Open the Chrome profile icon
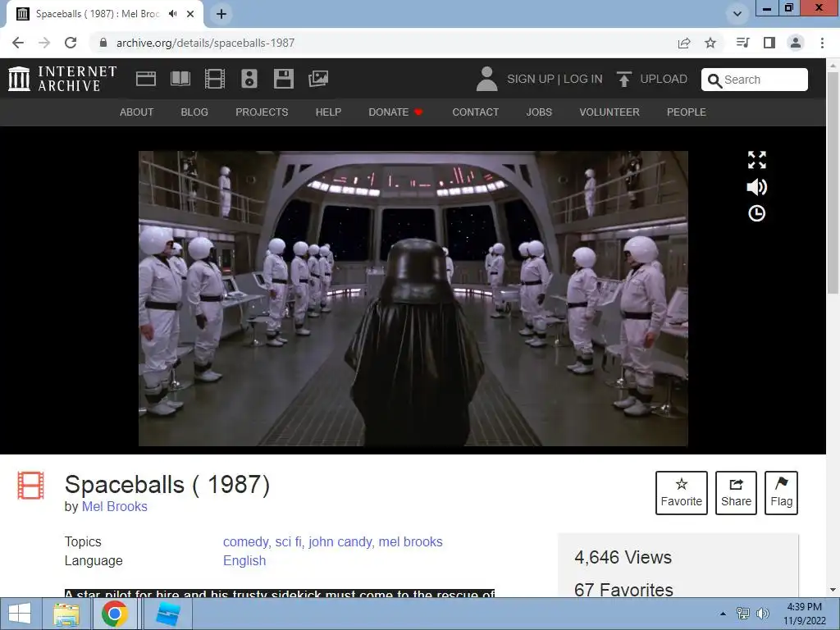840x630 pixels. click(x=796, y=43)
